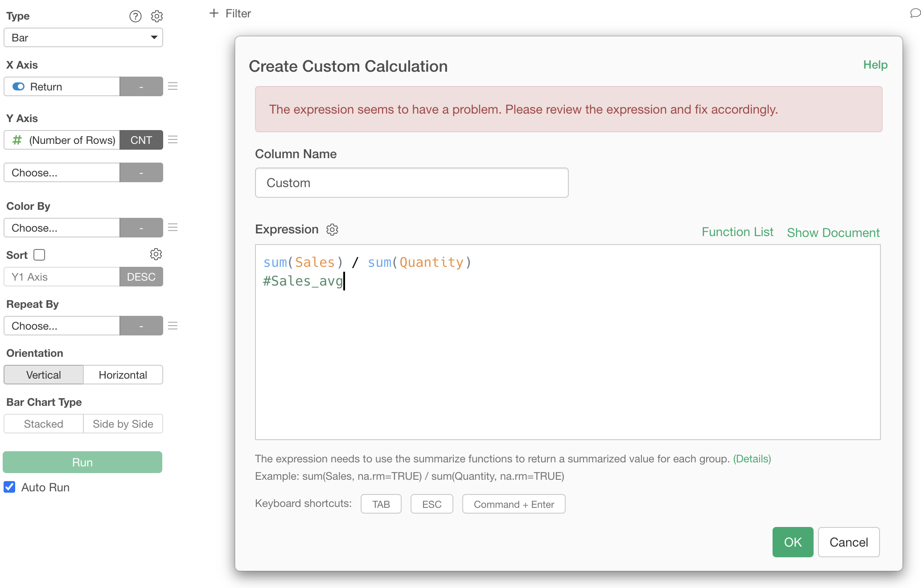This screenshot has width=921, height=588.
Task: Click the Help link in dialog
Action: coord(875,65)
